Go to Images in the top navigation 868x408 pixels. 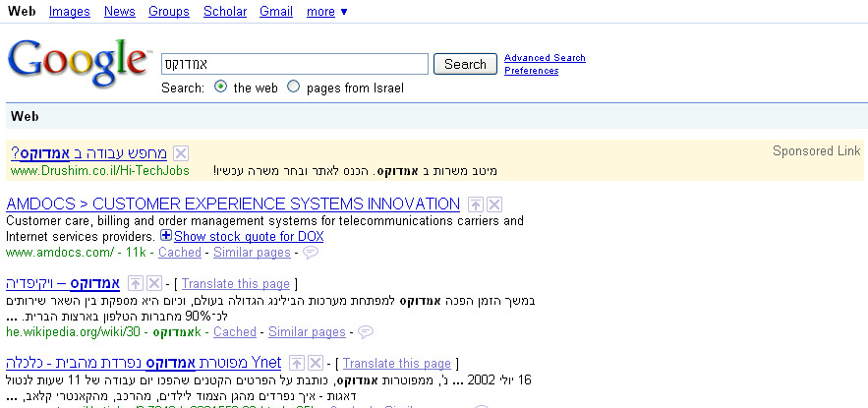[69, 12]
